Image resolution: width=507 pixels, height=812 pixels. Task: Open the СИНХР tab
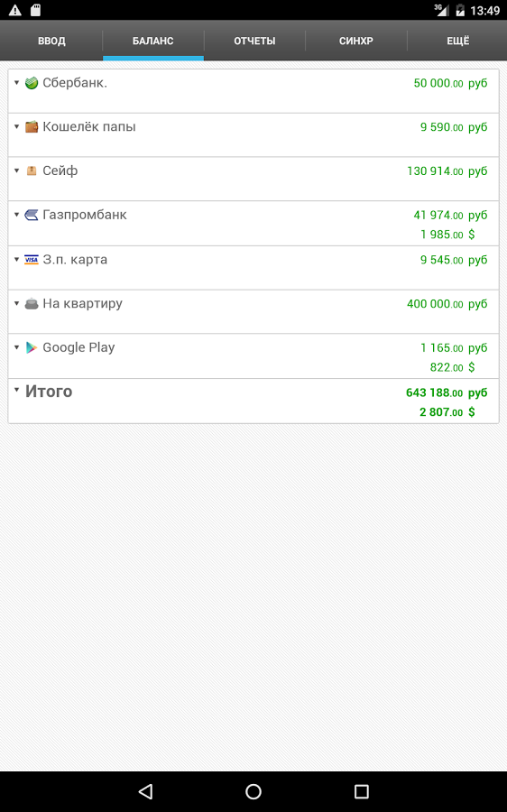tap(355, 41)
